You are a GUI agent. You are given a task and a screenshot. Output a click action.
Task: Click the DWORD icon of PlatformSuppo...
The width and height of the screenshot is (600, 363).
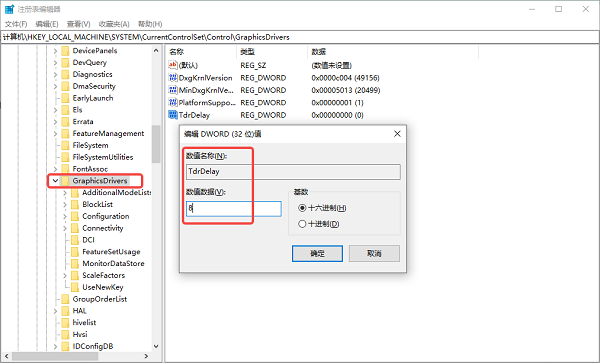[x=173, y=103]
